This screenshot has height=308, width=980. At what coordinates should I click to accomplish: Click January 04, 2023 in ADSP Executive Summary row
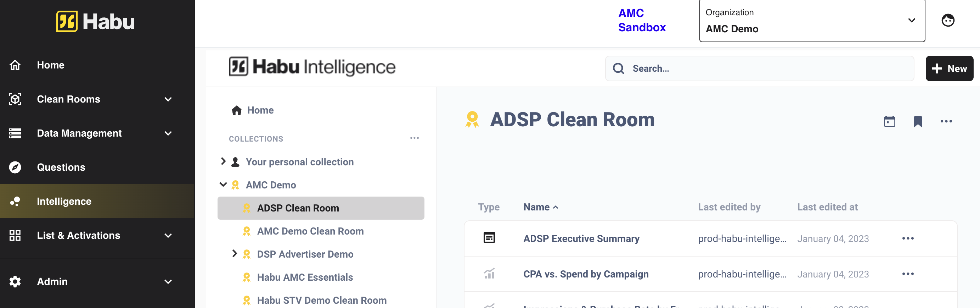pos(833,239)
